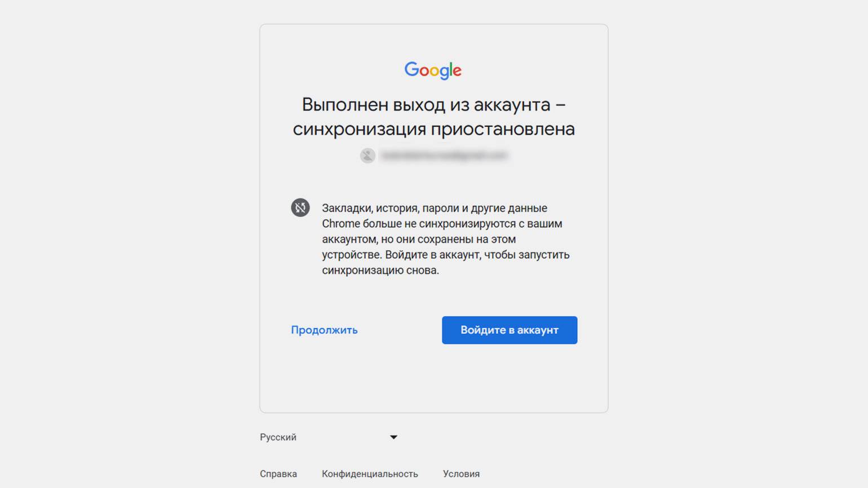Click the heading line Выполнен выход из аккаунта
868x488 pixels.
click(434, 105)
